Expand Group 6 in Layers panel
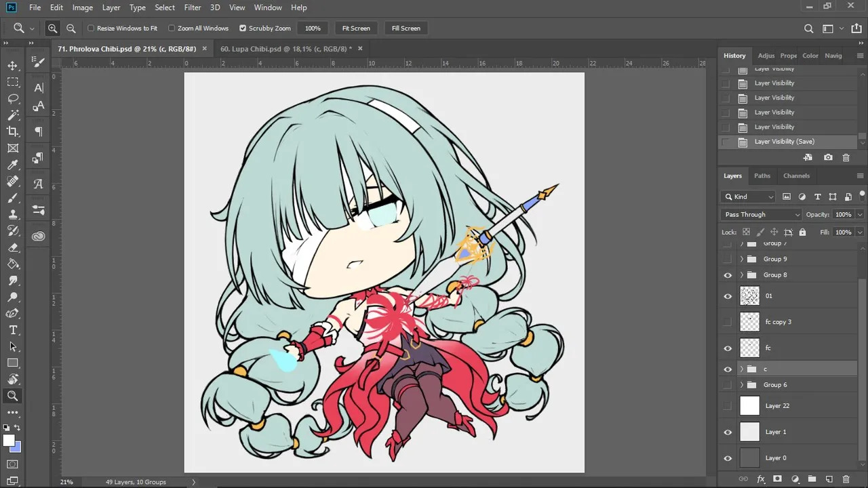This screenshot has height=488, width=868. tap(742, 385)
